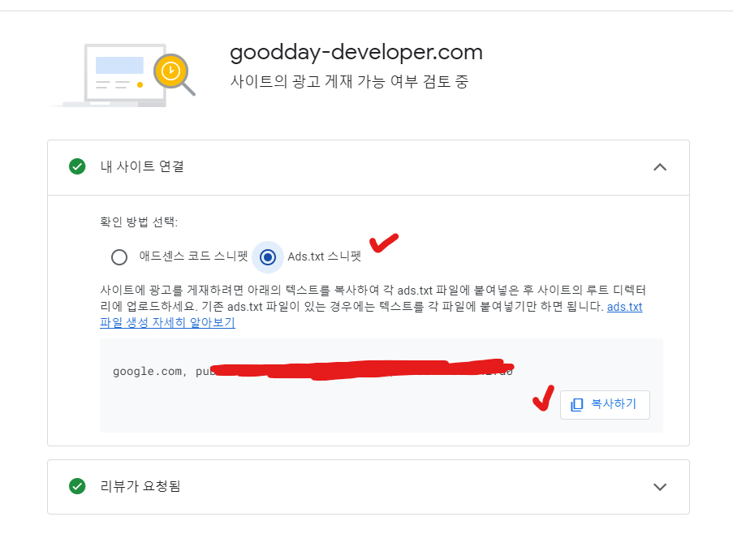The height and width of the screenshot is (560, 733).
Task: Click the site review clock magnifier illustration
Action: (x=175, y=75)
